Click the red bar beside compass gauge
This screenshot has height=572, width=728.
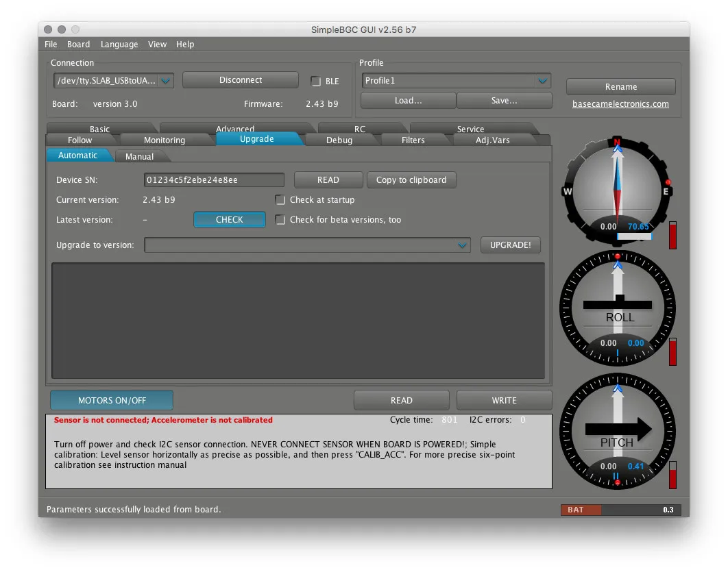tap(672, 235)
